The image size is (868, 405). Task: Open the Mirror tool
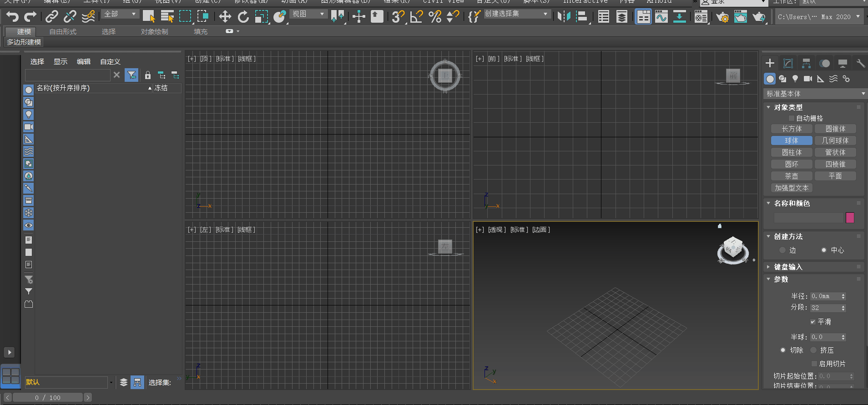pos(564,17)
